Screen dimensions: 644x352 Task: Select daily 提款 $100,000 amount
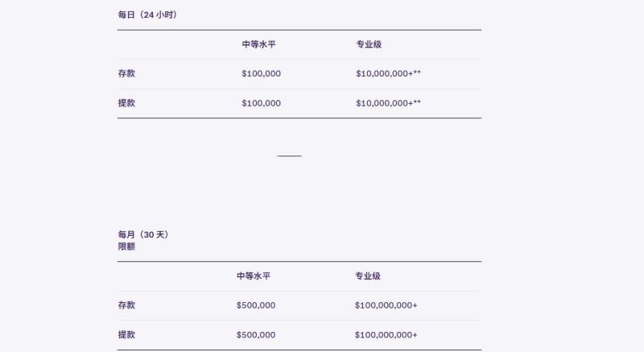(x=261, y=103)
